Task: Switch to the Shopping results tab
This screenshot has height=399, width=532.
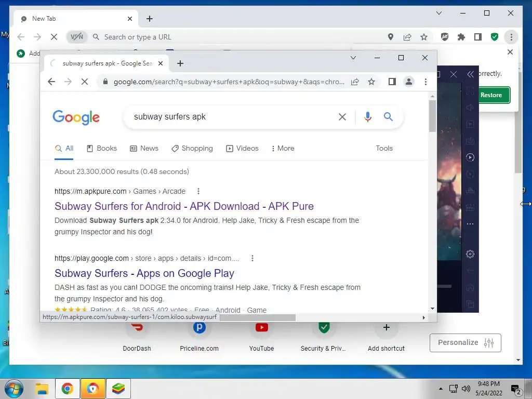Action: [192, 148]
